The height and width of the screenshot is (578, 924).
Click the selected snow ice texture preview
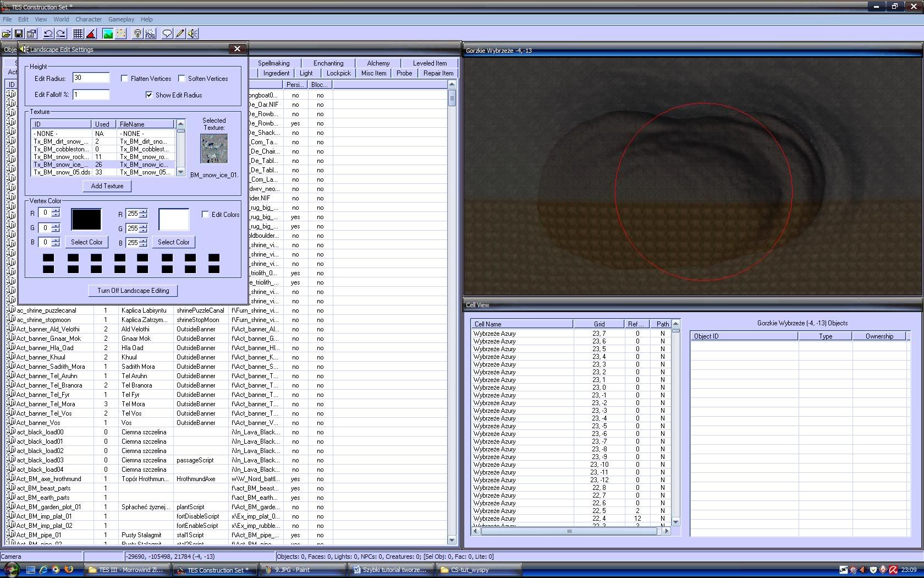[214, 149]
